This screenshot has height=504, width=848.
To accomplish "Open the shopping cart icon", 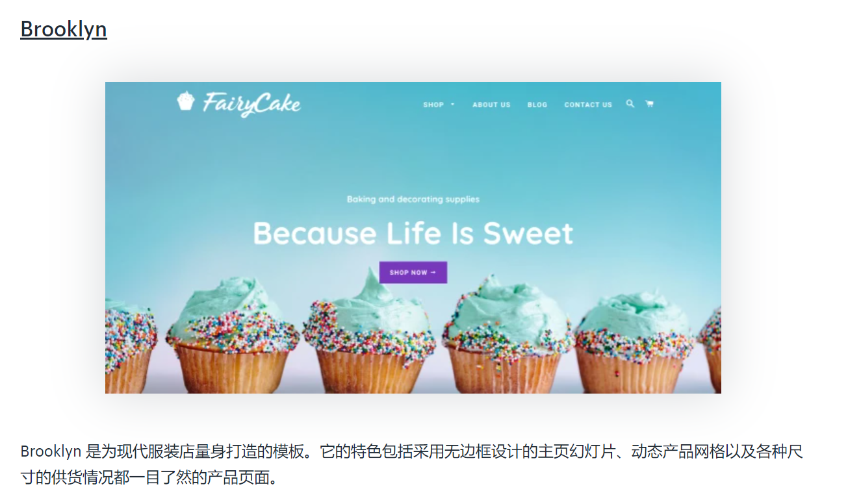I will pos(649,104).
